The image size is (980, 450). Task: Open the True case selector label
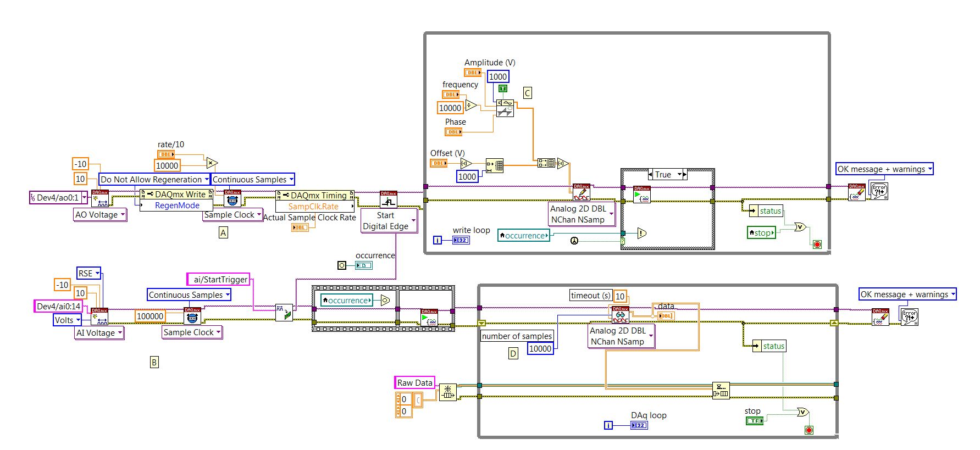click(x=668, y=174)
